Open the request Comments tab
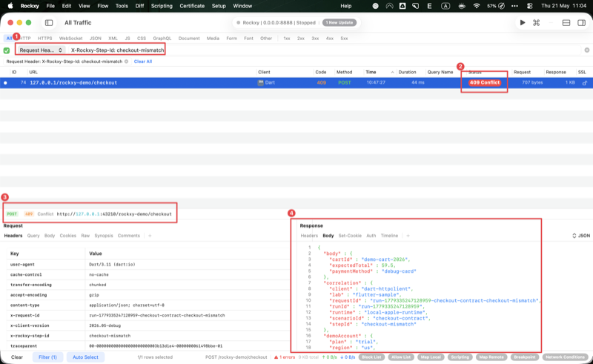This screenshot has width=593, height=364. [x=128, y=236]
